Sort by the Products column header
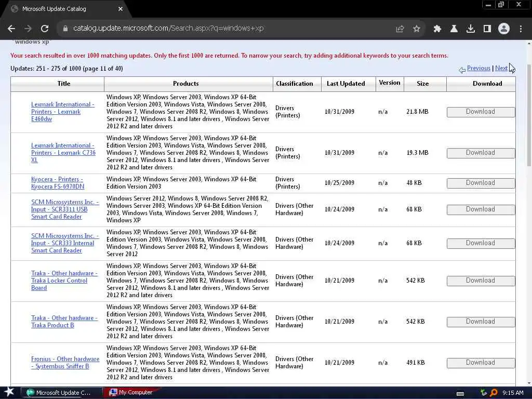 186,84
